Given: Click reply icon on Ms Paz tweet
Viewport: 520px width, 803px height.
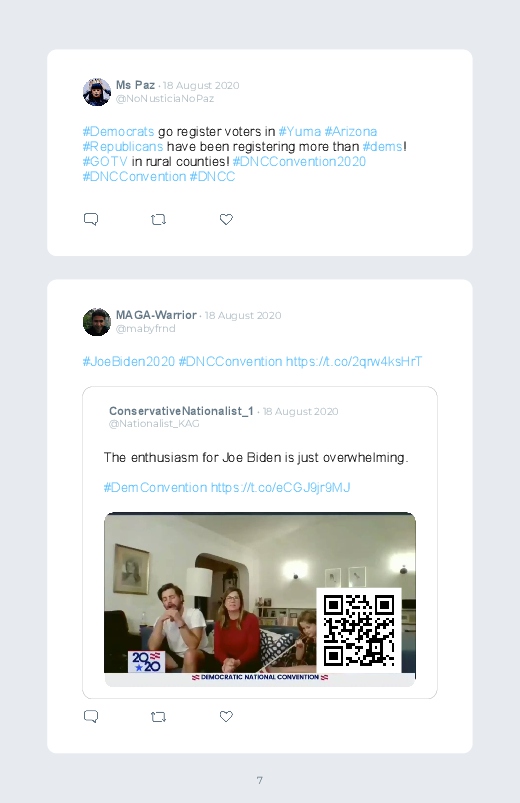Looking at the screenshot, I should pos(91,219).
